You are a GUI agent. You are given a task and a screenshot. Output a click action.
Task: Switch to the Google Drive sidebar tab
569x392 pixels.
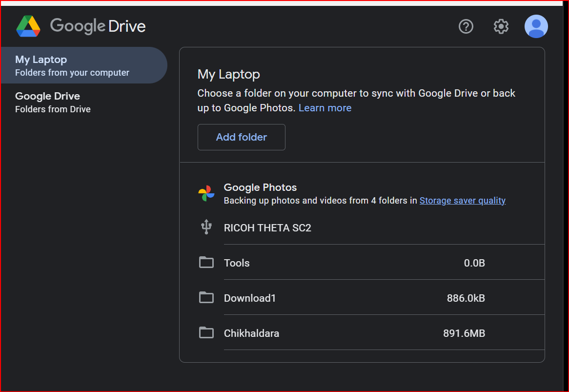click(53, 102)
